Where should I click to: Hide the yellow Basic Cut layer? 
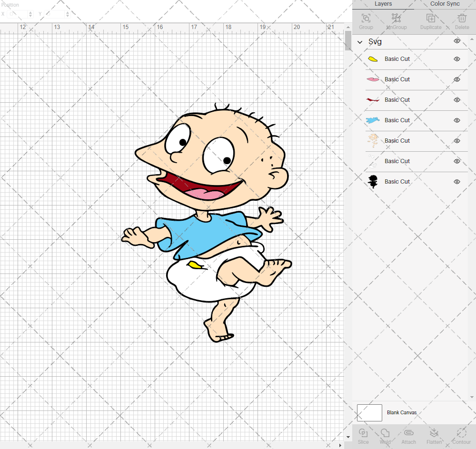(x=457, y=59)
